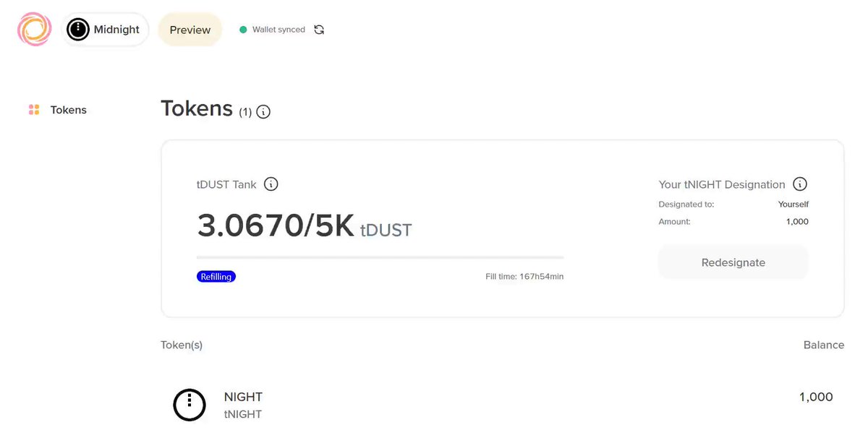Image resolution: width=868 pixels, height=443 pixels.
Task: Open the NIGHT tNIGHT token row
Action: (503, 405)
